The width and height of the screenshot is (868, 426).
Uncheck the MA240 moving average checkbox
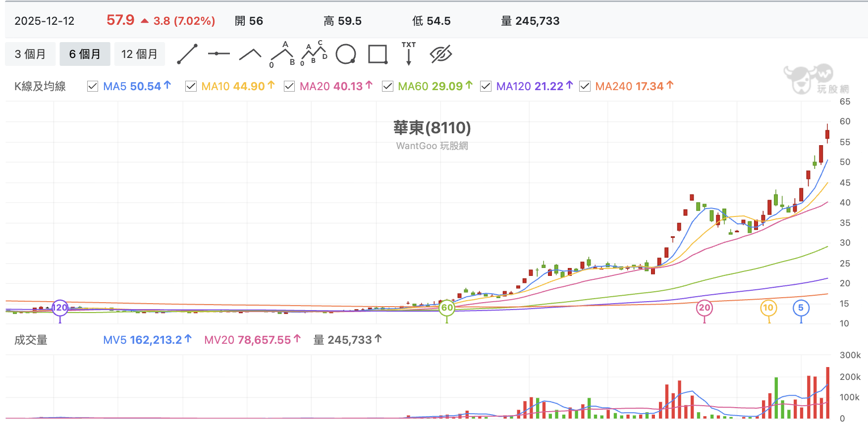585,86
